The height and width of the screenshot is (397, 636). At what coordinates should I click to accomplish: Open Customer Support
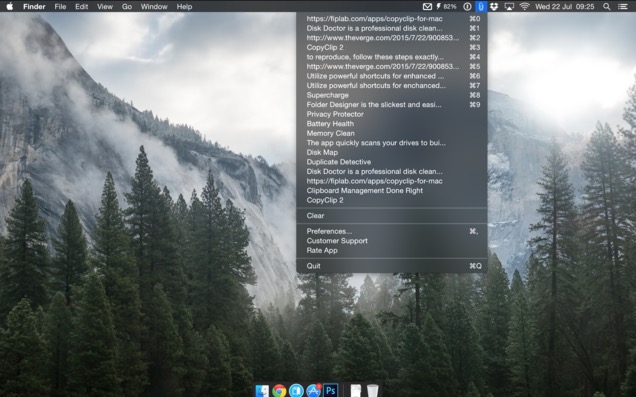tap(392, 241)
